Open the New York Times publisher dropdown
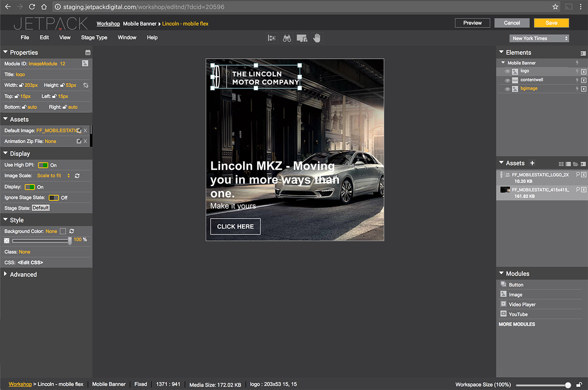 point(539,39)
